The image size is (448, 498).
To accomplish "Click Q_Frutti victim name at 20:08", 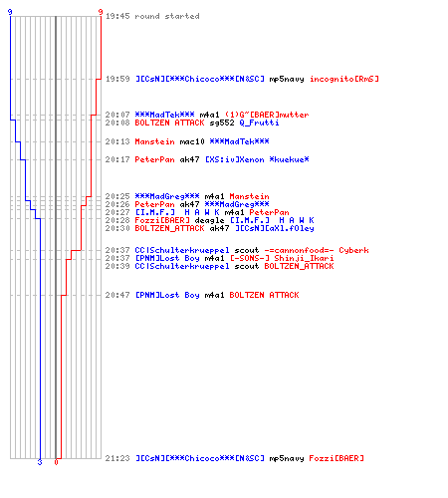I will [x=259, y=123].
